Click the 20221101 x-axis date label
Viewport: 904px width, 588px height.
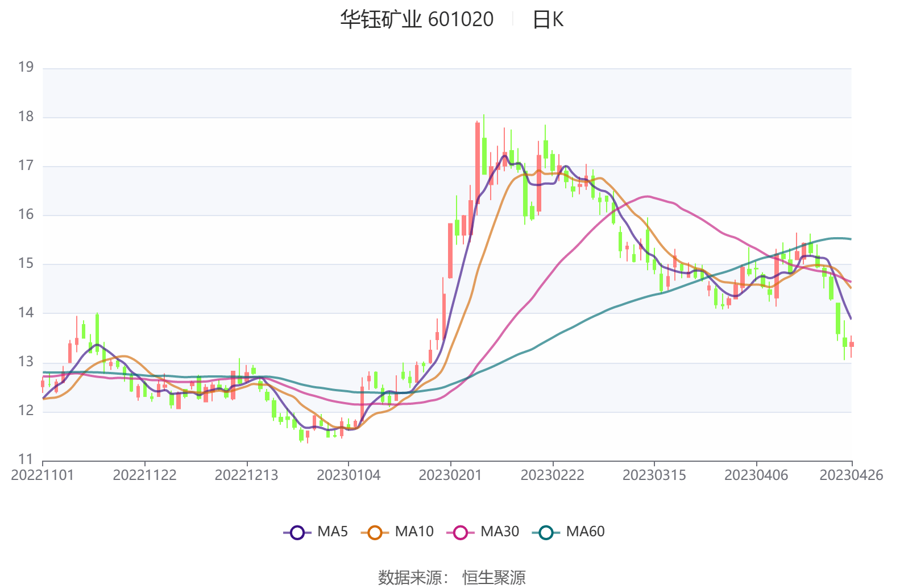coord(43,475)
